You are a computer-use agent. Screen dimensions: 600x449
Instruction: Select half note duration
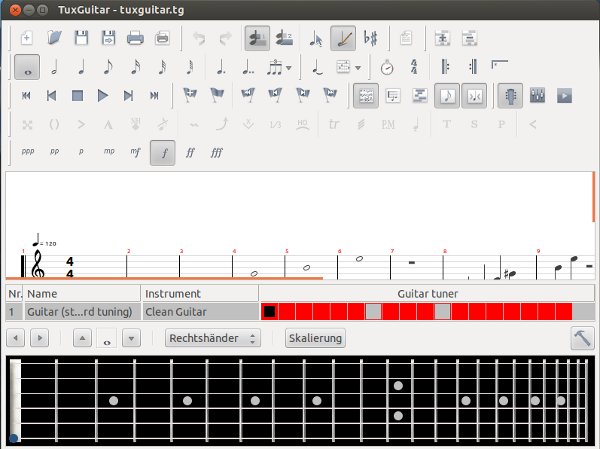tap(54, 67)
